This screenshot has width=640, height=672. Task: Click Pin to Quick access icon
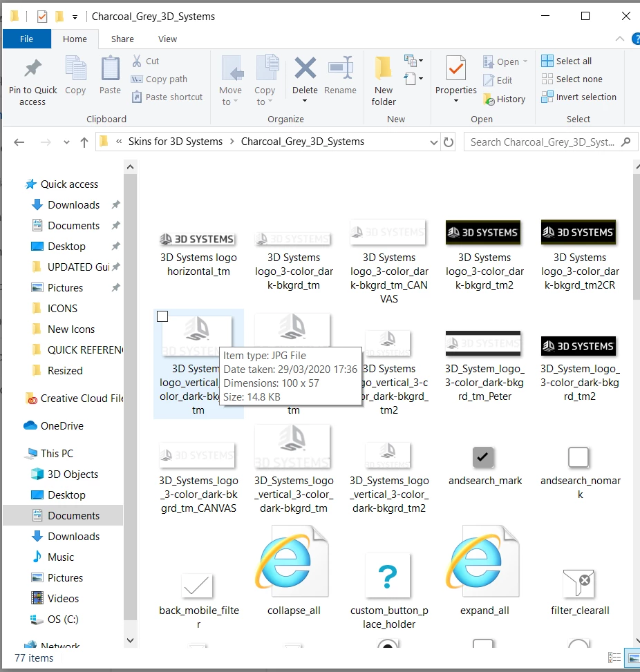[33, 68]
